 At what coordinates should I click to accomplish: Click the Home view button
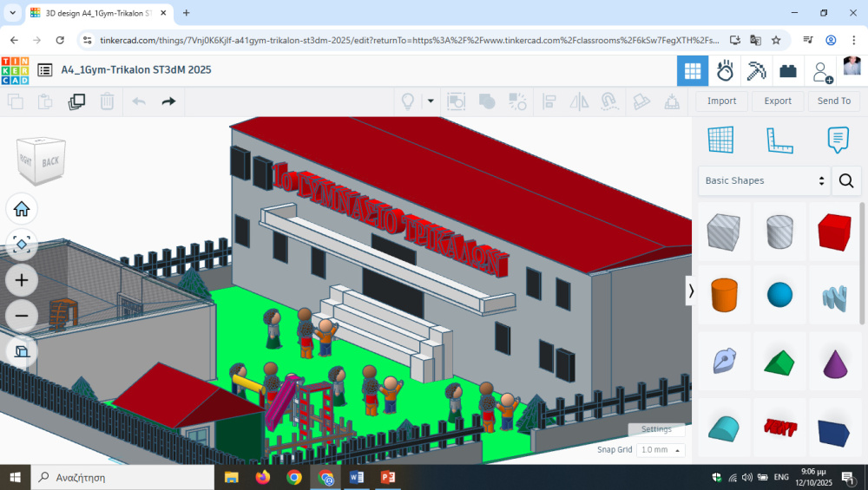coord(22,209)
